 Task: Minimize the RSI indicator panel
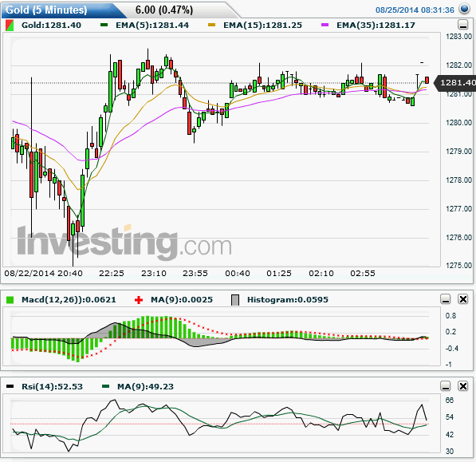coord(446,386)
